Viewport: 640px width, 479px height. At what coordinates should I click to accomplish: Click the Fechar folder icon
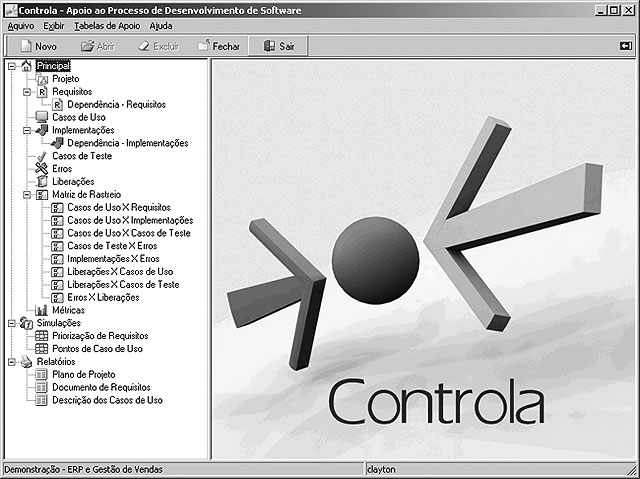click(x=204, y=46)
